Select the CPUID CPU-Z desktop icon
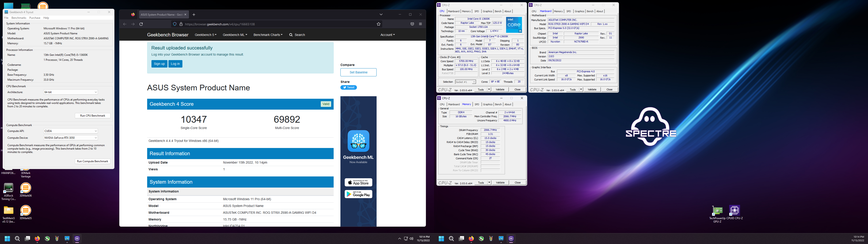Image resolution: width=868 pixels, height=244 pixels. tap(735, 212)
